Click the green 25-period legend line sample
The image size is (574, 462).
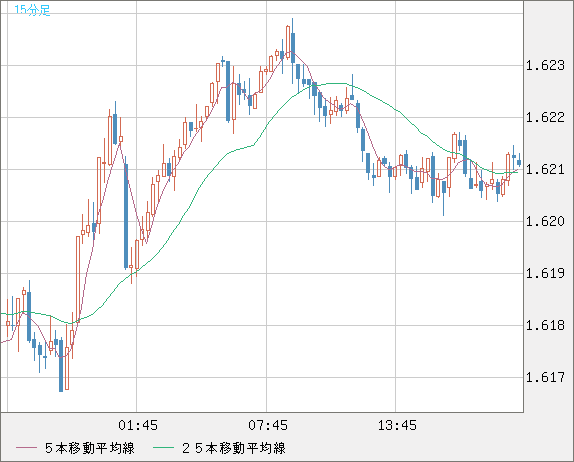(x=163, y=448)
